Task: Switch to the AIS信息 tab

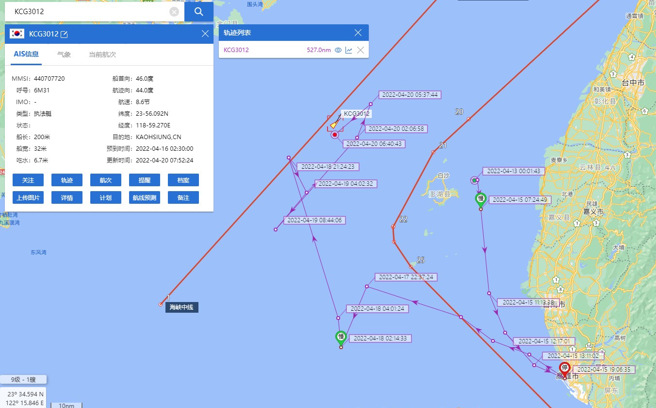Action: [x=26, y=54]
